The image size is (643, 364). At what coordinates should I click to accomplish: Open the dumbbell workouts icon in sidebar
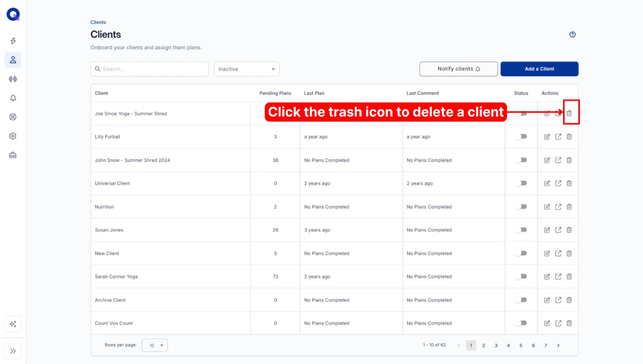(13, 79)
